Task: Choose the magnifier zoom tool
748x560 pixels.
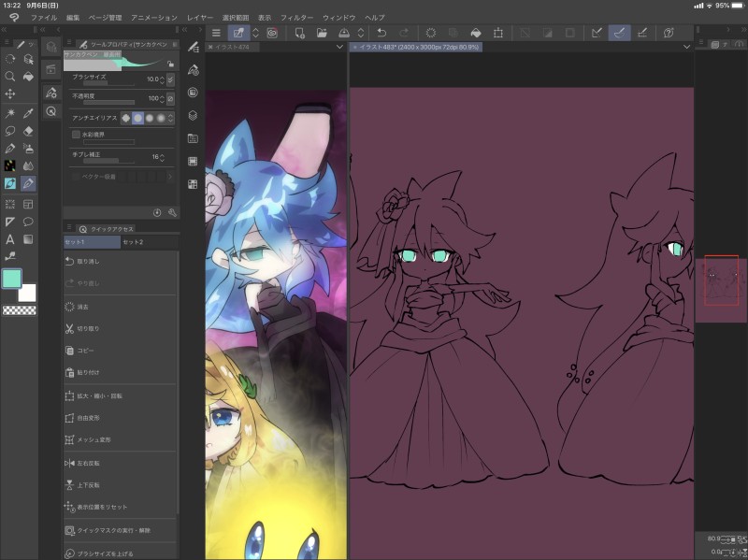Action: coord(10,77)
